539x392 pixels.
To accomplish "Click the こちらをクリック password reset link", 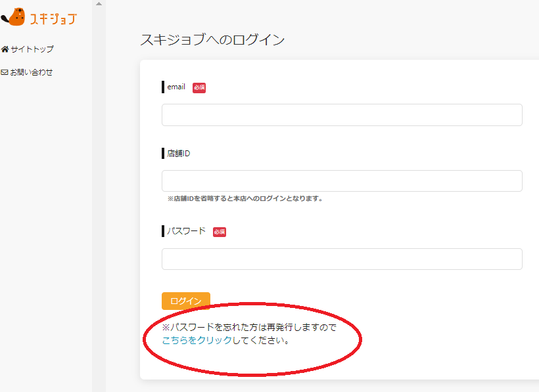I will [x=197, y=340].
